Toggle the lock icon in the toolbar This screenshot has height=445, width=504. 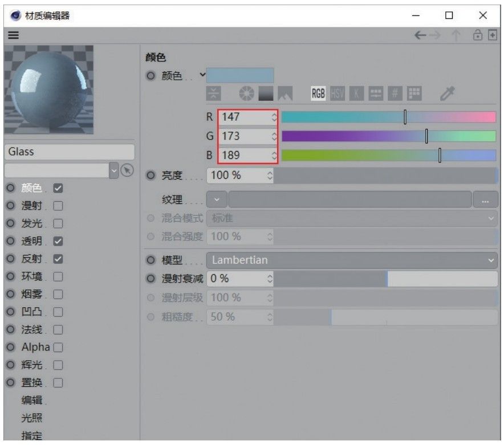pyautogui.click(x=478, y=35)
